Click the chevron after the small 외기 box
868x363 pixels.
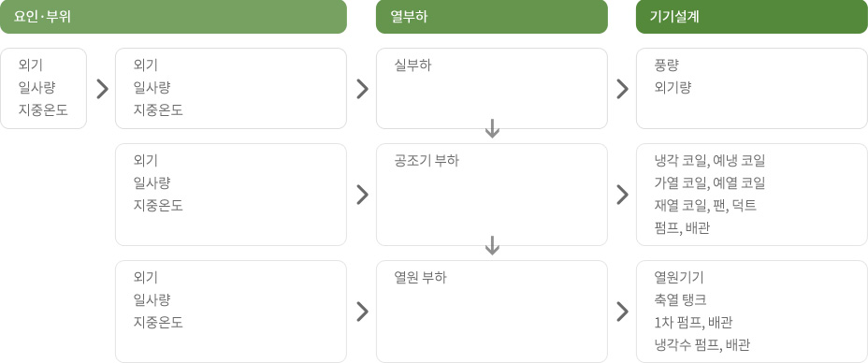coord(102,89)
